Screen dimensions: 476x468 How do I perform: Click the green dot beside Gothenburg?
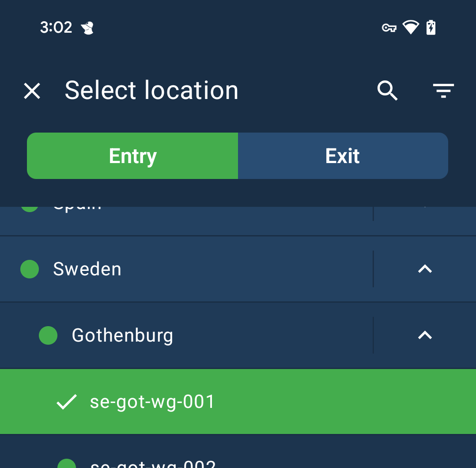tap(48, 335)
